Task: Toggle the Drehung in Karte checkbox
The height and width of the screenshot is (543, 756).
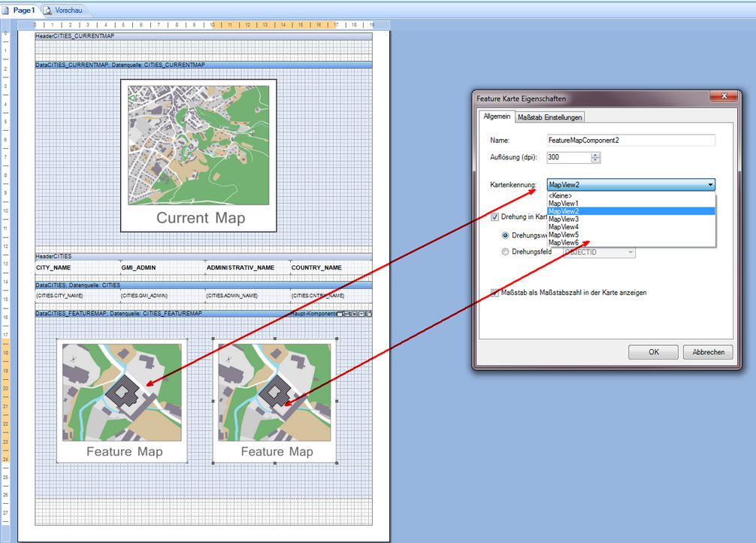Action: click(x=494, y=217)
